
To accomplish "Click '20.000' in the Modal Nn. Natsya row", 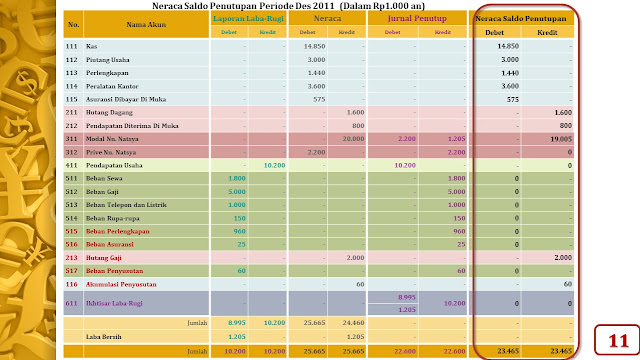I will pyautogui.click(x=353, y=139).
